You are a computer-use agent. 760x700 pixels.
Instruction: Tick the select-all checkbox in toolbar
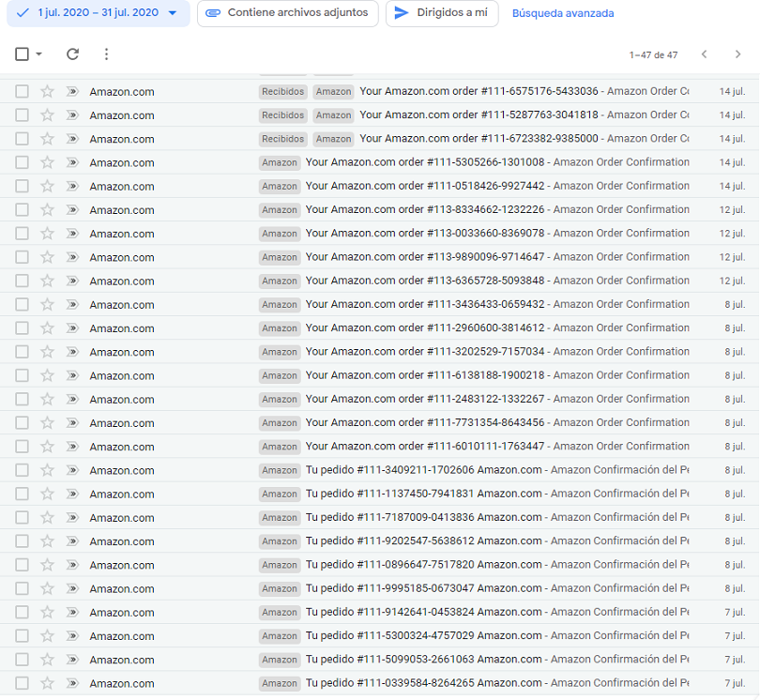22,53
